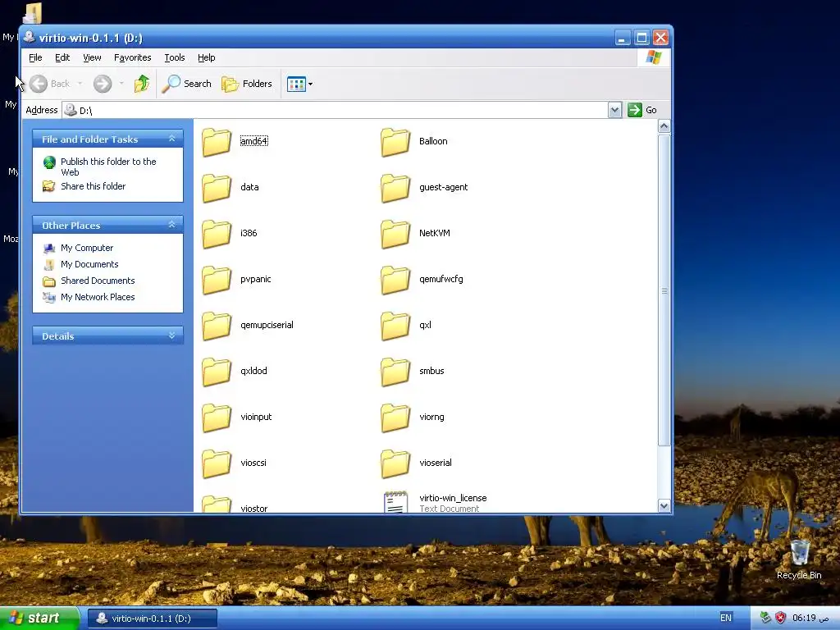The height and width of the screenshot is (630, 840).
Task: Click the Go button
Action: coord(642,110)
